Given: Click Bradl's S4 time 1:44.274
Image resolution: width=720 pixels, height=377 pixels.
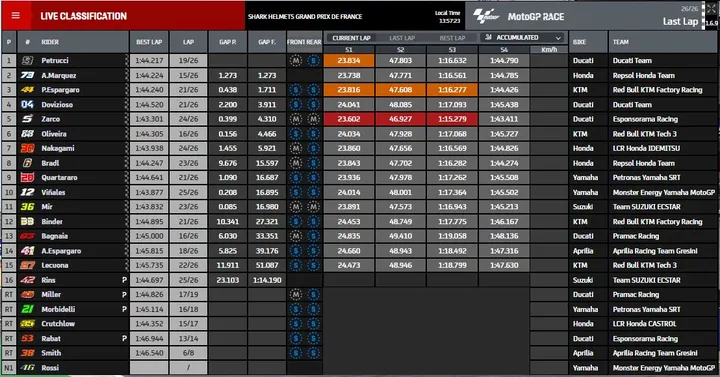Looking at the screenshot, I should point(504,163).
